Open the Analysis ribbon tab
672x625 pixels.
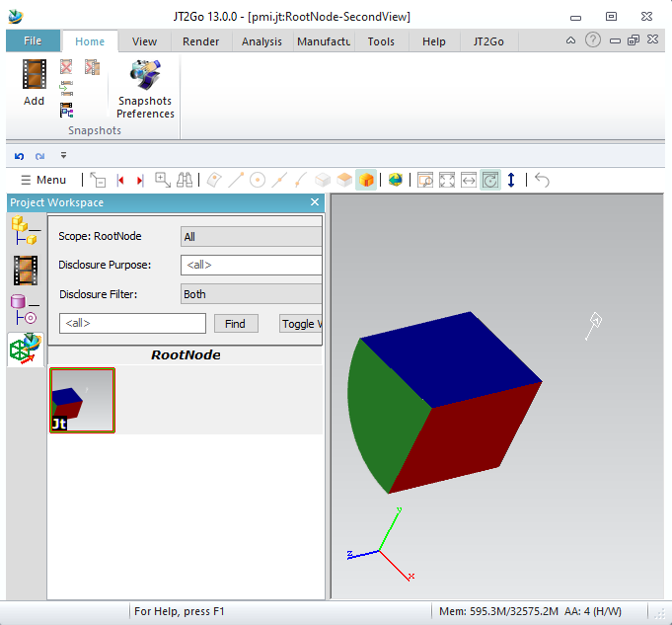(261, 41)
